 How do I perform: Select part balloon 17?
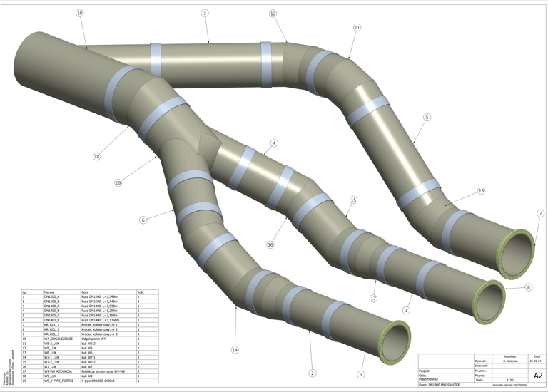(x=374, y=299)
